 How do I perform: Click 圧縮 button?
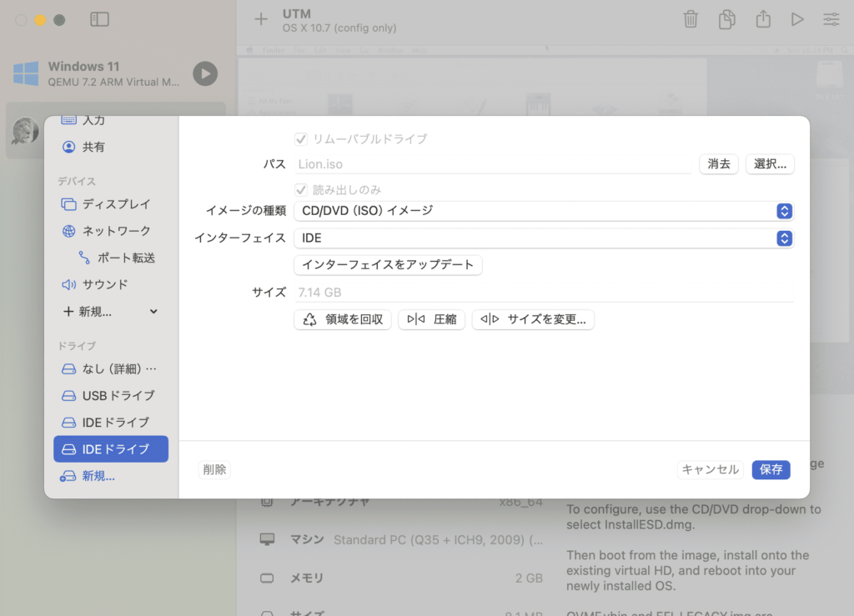431,319
